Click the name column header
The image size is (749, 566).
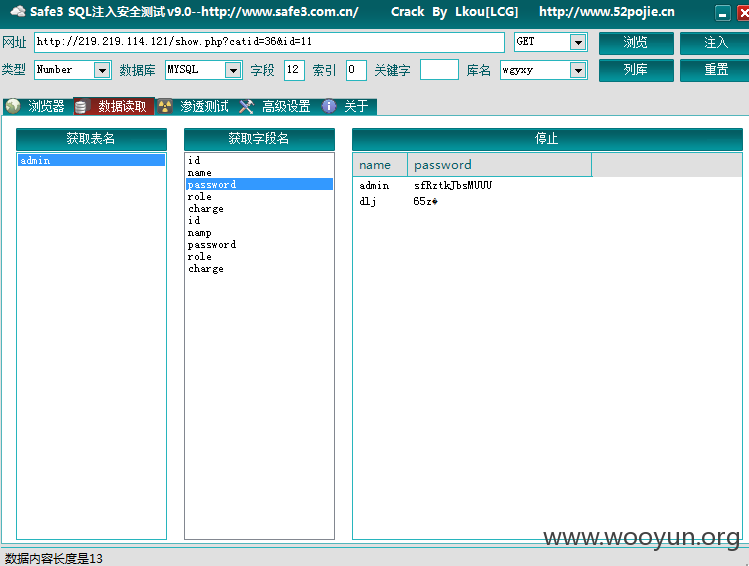coord(380,165)
